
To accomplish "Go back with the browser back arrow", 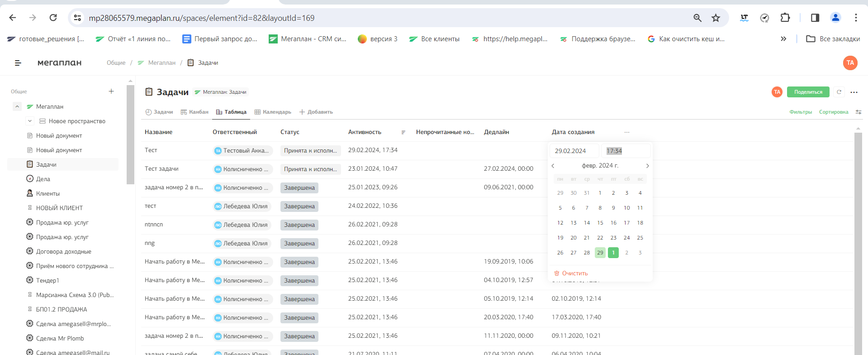I will pos(13,18).
